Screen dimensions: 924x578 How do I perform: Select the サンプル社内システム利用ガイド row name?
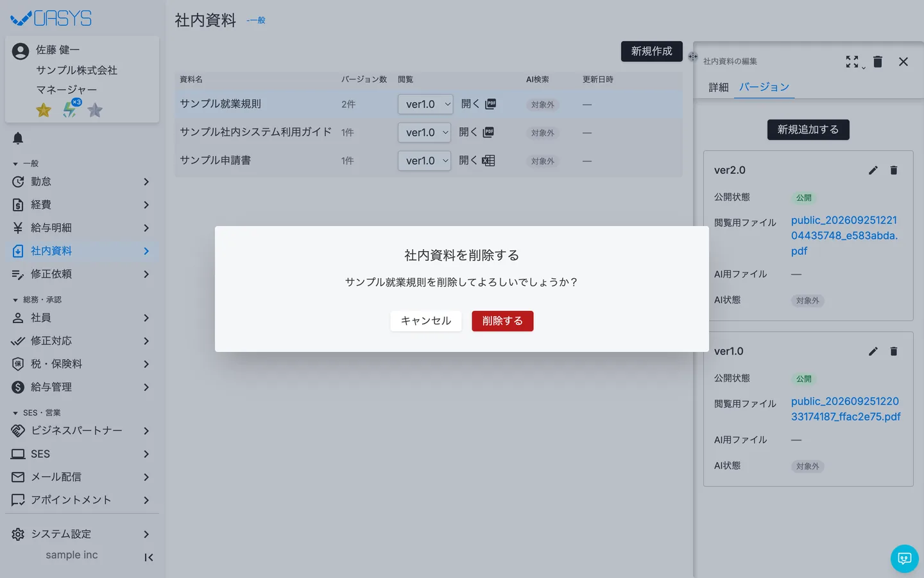[x=255, y=132]
